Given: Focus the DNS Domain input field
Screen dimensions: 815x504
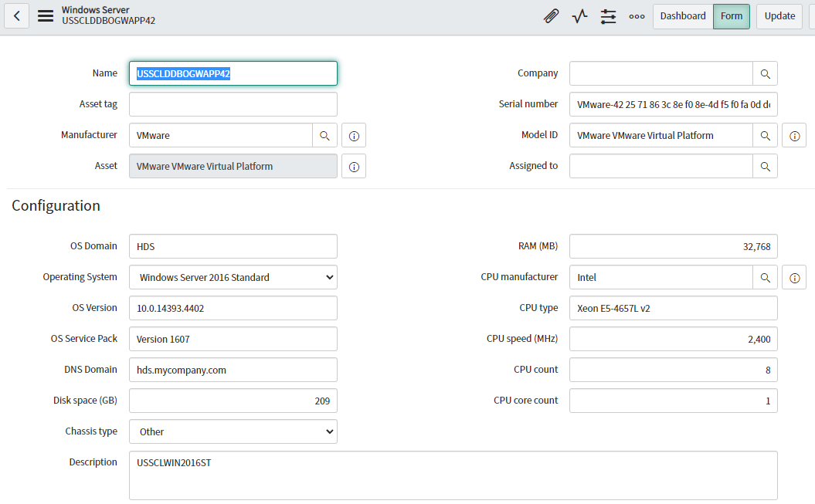Looking at the screenshot, I should [233, 370].
